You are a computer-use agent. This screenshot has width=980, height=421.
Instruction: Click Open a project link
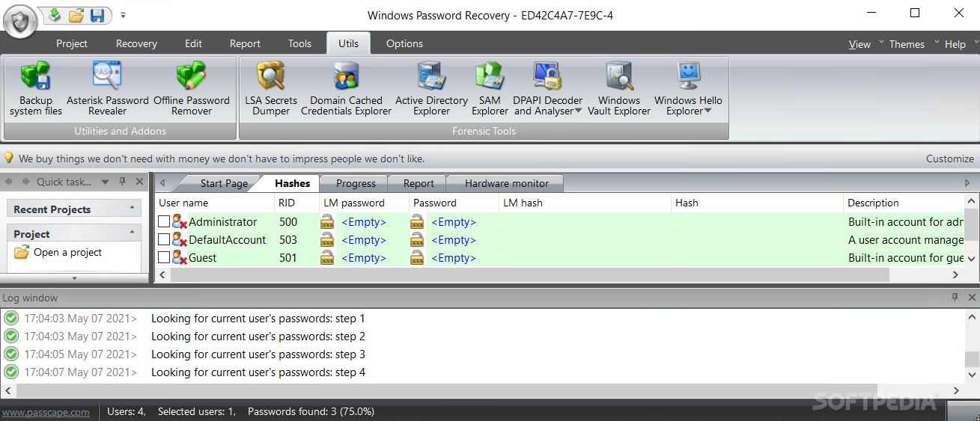pyautogui.click(x=67, y=253)
